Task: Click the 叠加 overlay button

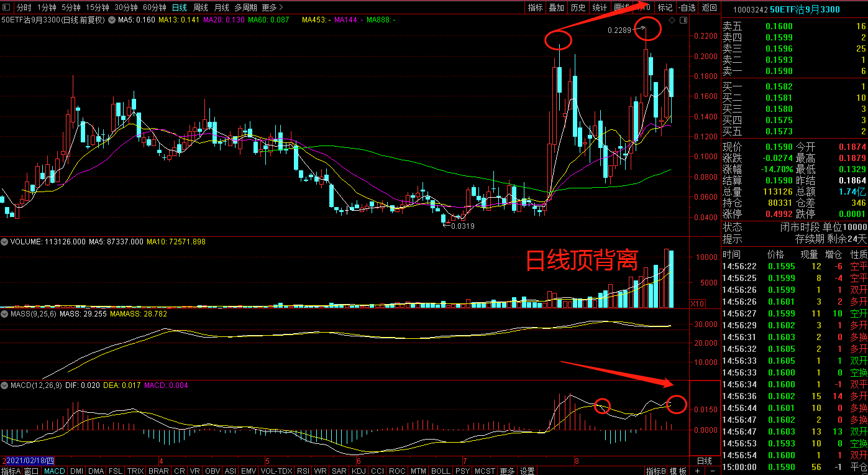Action: (x=557, y=7)
